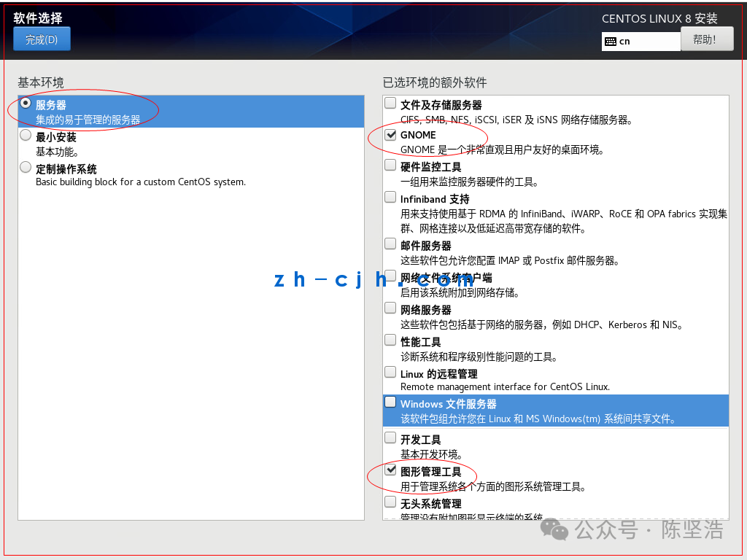Toggle the 网络文件系统客户端 checkbox

pyautogui.click(x=390, y=276)
